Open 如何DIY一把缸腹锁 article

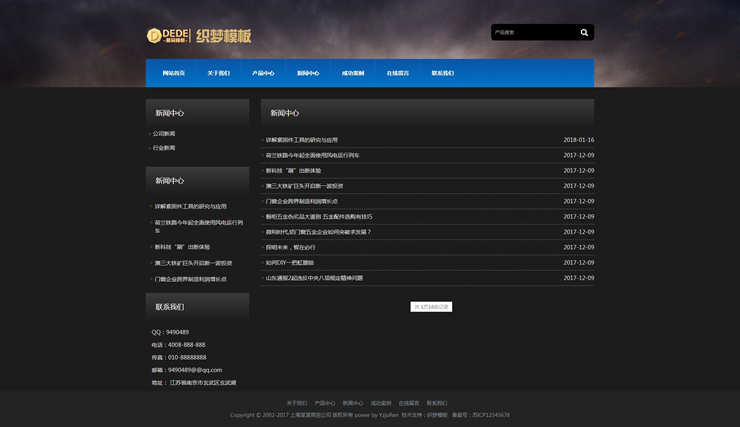pyautogui.click(x=290, y=263)
